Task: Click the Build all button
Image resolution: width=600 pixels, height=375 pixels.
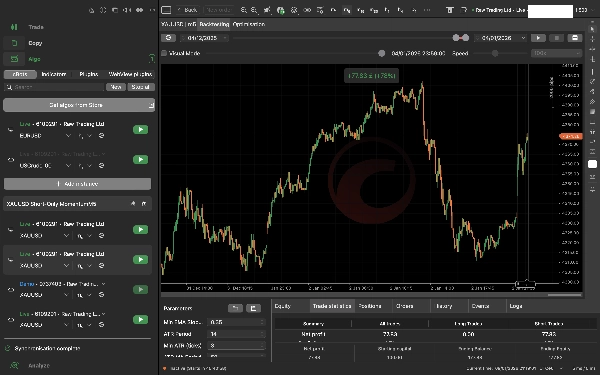Action: point(141,87)
